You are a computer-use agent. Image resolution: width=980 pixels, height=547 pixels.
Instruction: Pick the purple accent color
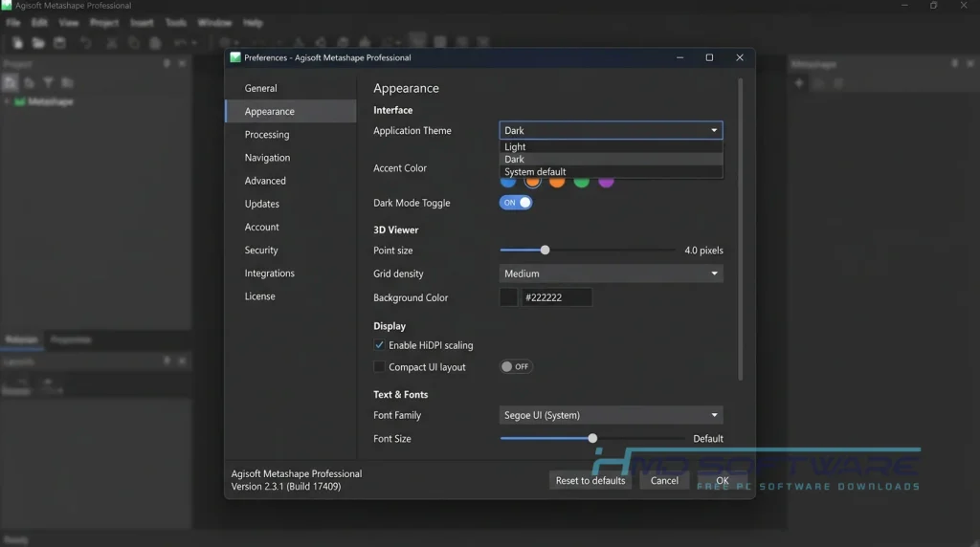[x=606, y=181]
